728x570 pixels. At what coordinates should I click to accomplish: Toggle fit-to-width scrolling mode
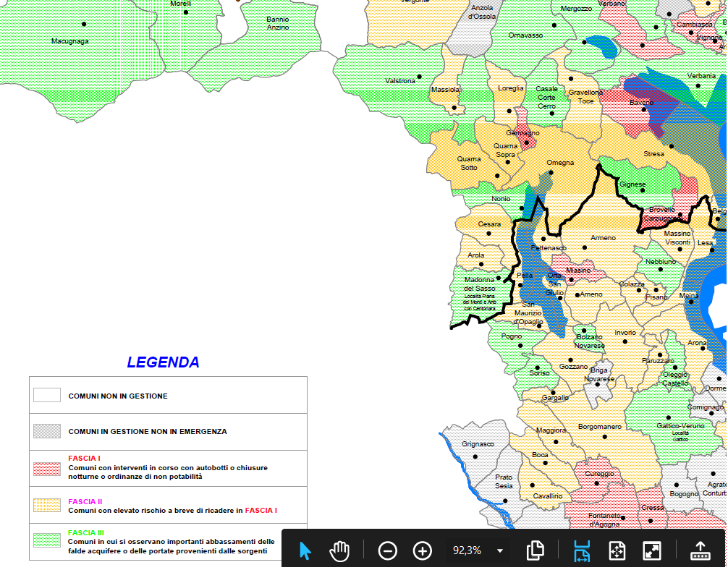582,551
